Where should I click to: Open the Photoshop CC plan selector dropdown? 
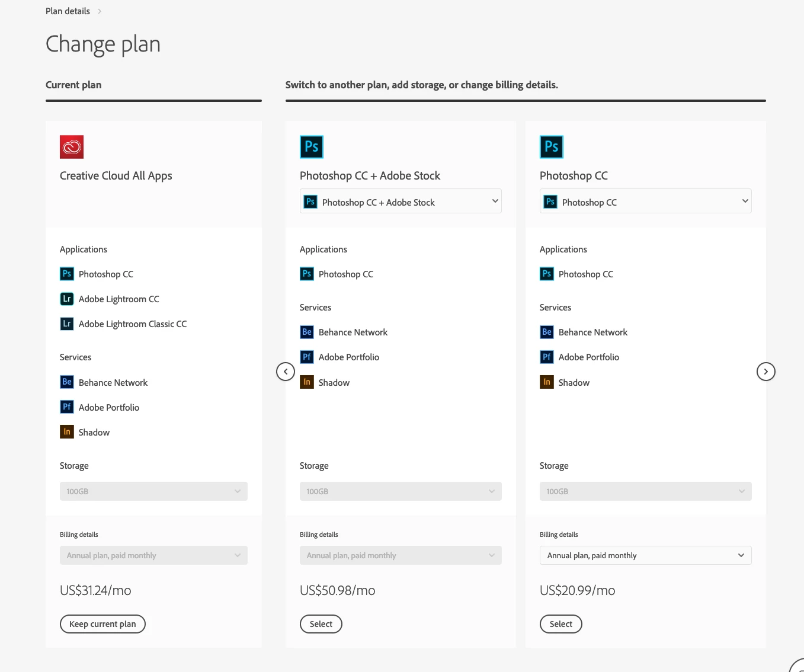(x=645, y=201)
